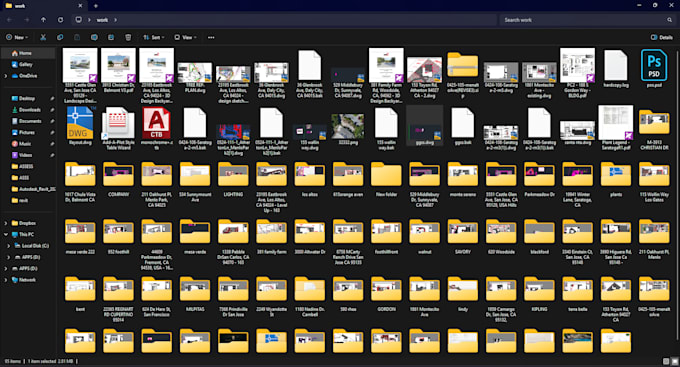The width and height of the screenshot is (680, 367).
Task: Open the COMPANY folder
Action: click(118, 175)
